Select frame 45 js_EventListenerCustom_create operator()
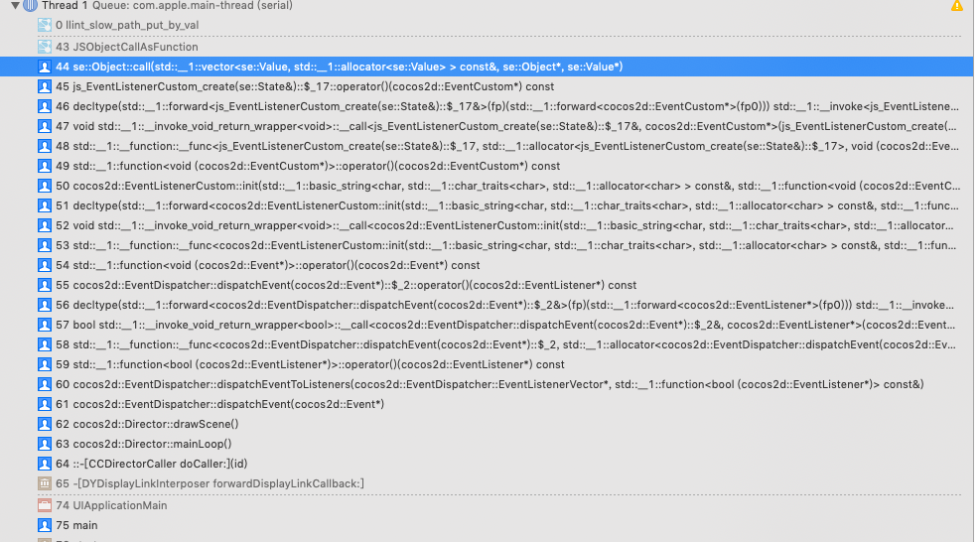This screenshot has height=542, width=980. 305,87
